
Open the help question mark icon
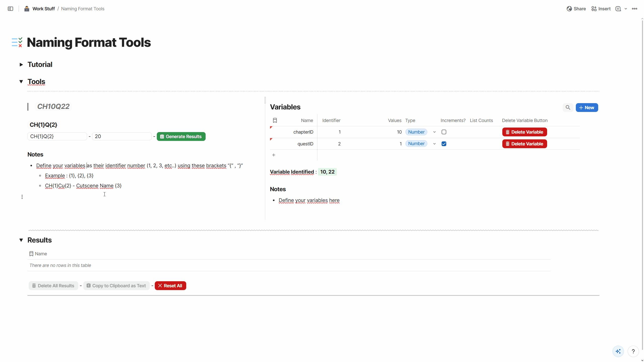tap(633, 351)
